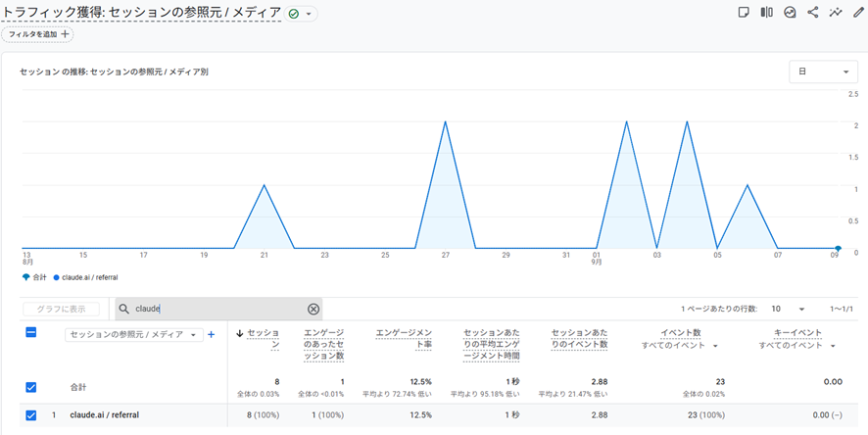This screenshot has width=868, height=435.
Task: Open the compare columns icon
Action: [x=766, y=13]
